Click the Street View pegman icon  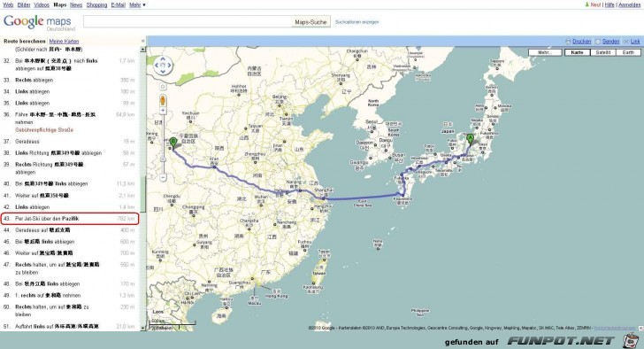click(163, 100)
